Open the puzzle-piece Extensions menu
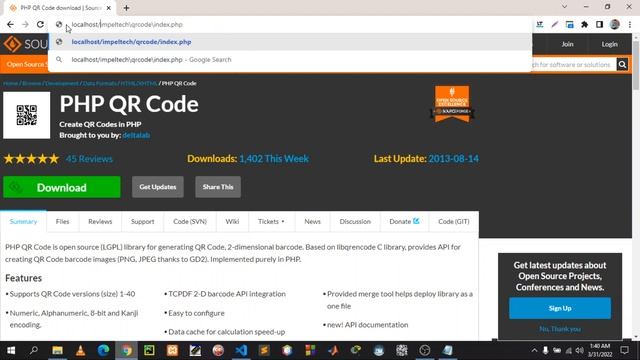 coord(584,24)
